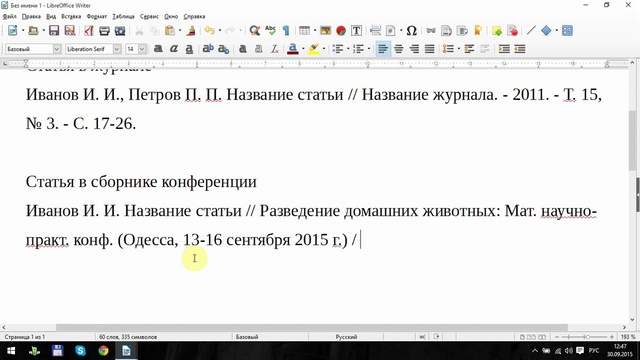
Task: Apply the yellow Highlighting color
Action: [313, 49]
